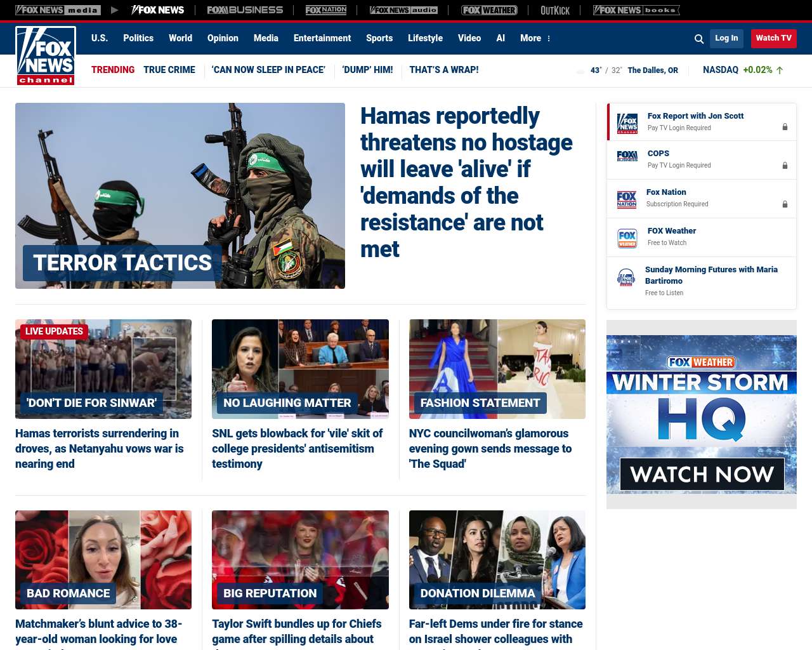Open the Opinion section
The image size is (812, 650).
click(223, 38)
